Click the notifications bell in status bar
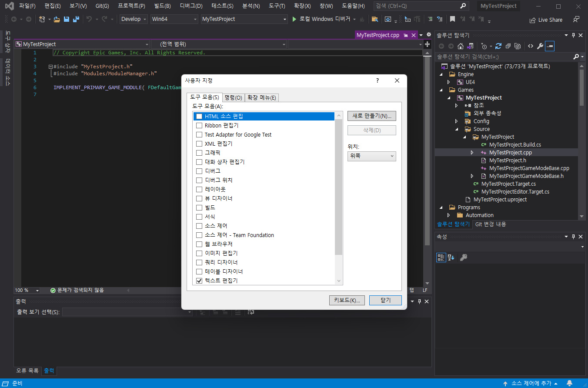The image size is (588, 388). [569, 383]
